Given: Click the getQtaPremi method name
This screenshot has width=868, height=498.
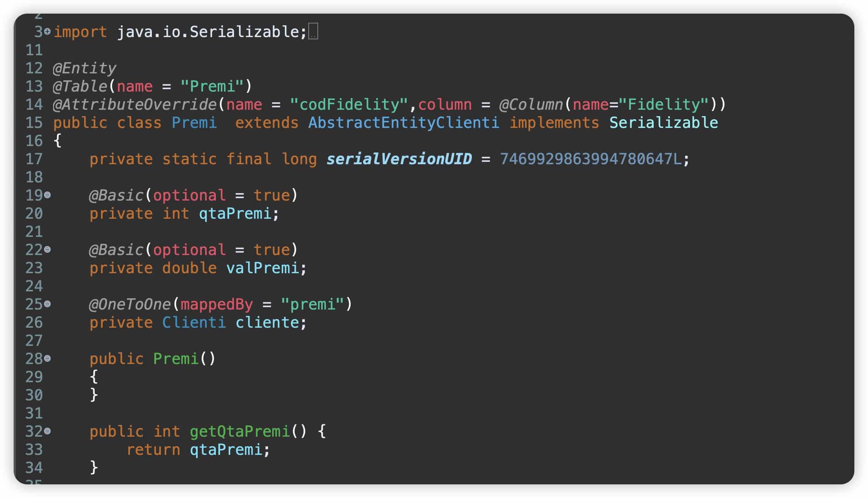Looking at the screenshot, I should point(240,432).
